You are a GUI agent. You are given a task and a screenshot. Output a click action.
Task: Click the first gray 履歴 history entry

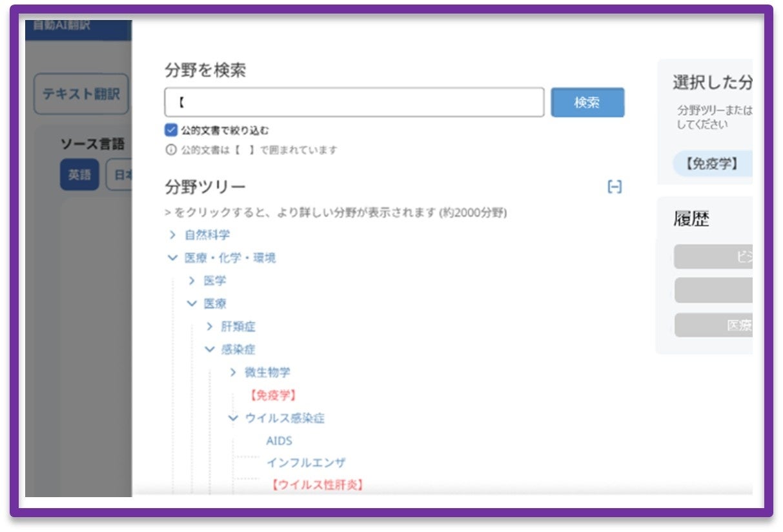coord(713,256)
